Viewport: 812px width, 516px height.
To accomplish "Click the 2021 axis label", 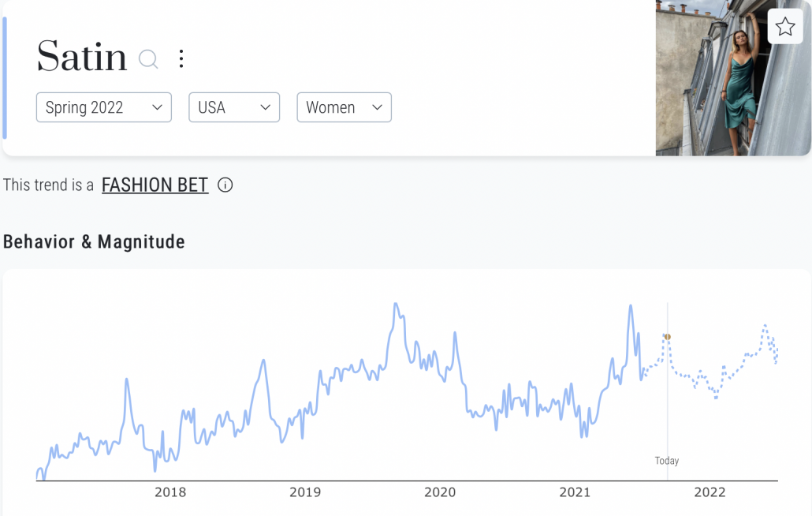I will pos(575,493).
